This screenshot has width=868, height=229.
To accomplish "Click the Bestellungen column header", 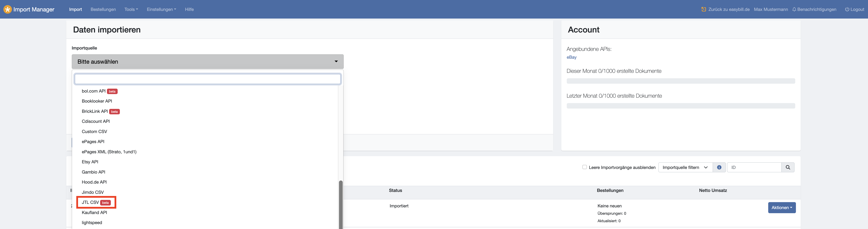I will tap(610, 191).
